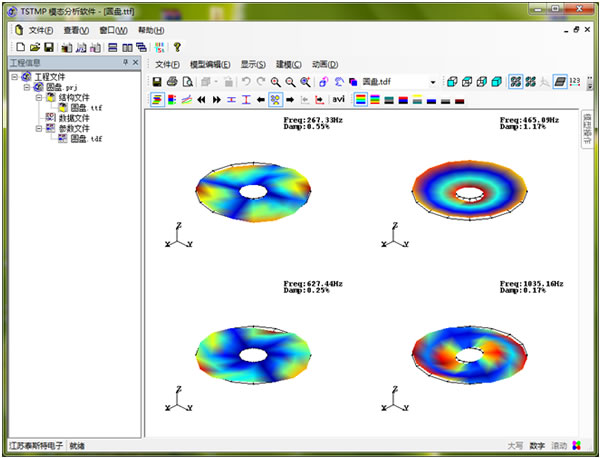The height and width of the screenshot is (458, 600).
Task: Open the 模型编辑(E) menu
Action: coord(210,64)
